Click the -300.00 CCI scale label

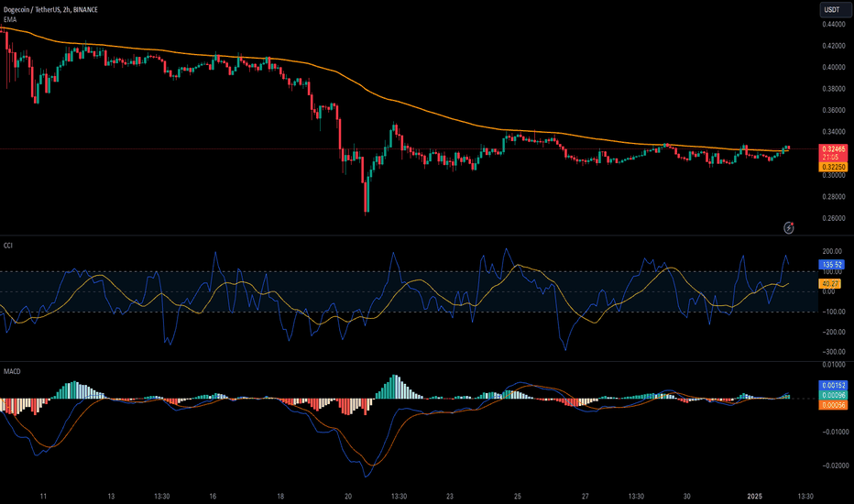[x=832, y=352]
